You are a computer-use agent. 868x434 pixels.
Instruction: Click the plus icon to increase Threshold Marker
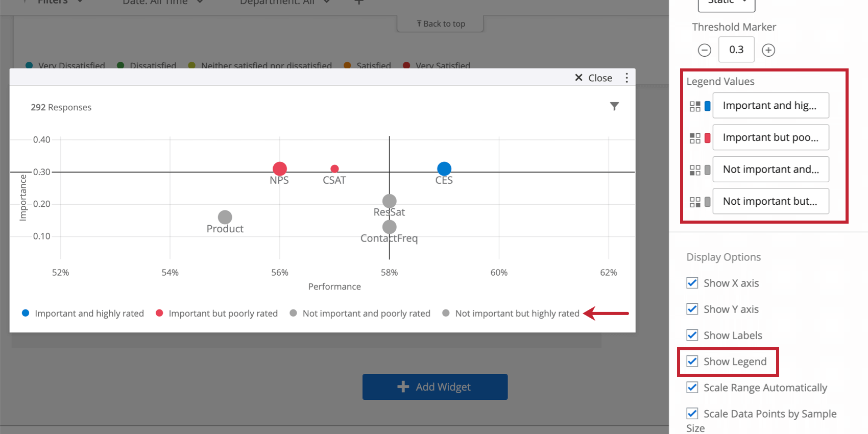click(768, 50)
